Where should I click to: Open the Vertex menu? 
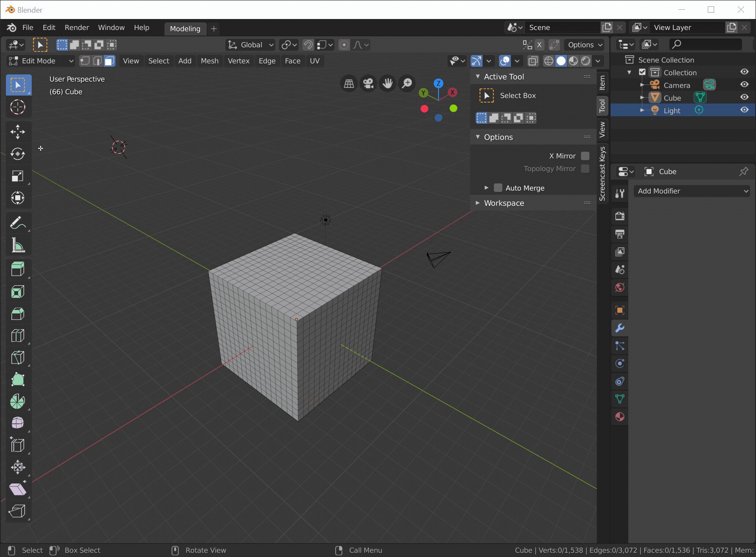(239, 61)
